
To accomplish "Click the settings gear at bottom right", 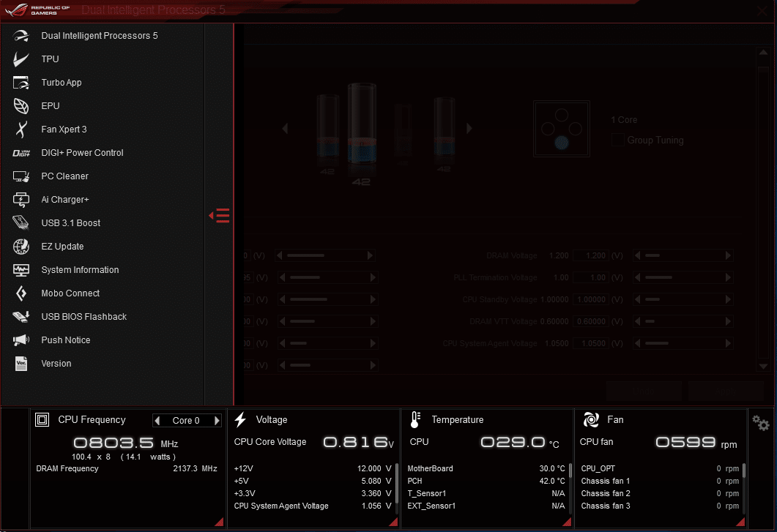I will tap(759, 423).
